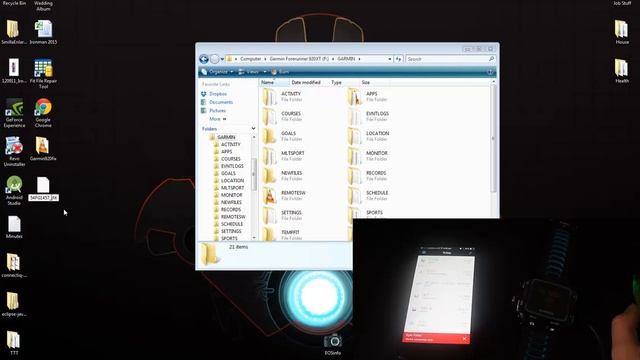Image resolution: width=640 pixels, height=360 pixels.
Task: Click the Fit File Repair Tool desktop icon
Action: point(43,73)
